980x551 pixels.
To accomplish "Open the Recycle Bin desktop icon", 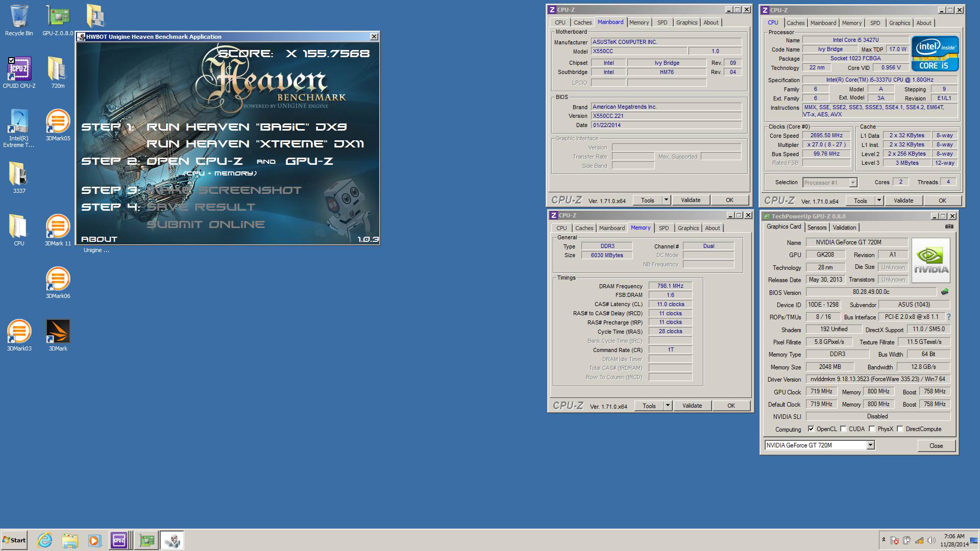I will 19,20.
